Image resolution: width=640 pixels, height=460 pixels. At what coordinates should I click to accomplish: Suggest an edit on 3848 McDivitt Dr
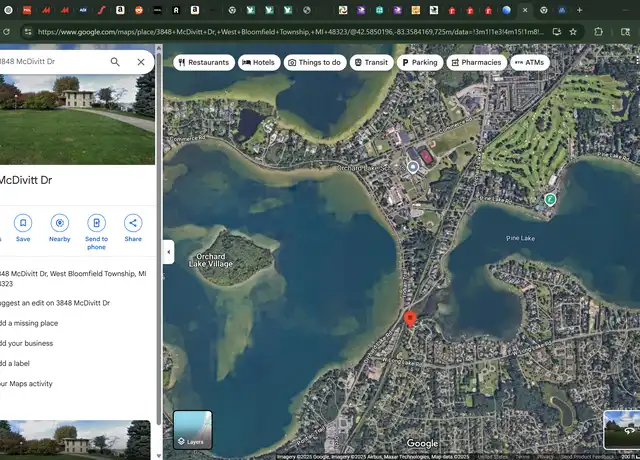(x=55, y=303)
